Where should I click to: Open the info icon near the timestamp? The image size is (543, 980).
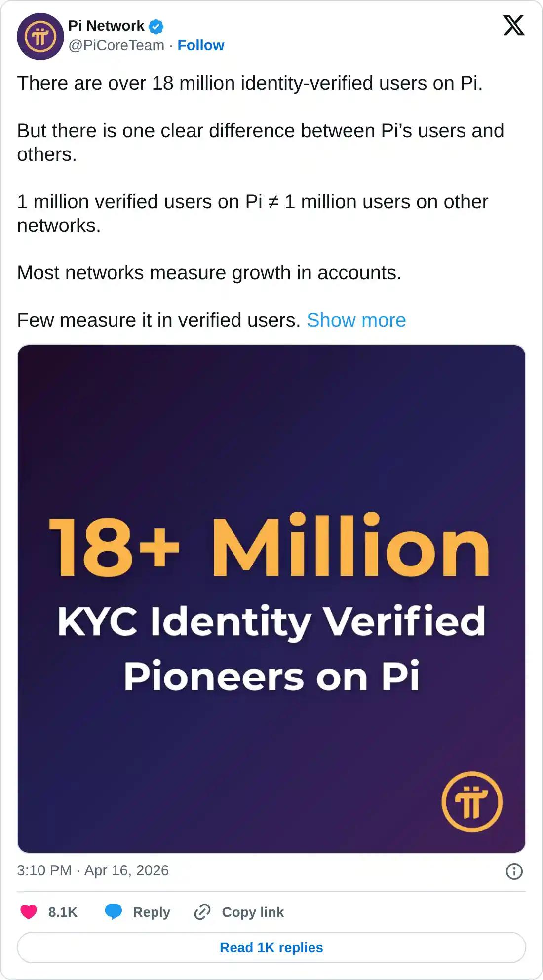click(513, 871)
